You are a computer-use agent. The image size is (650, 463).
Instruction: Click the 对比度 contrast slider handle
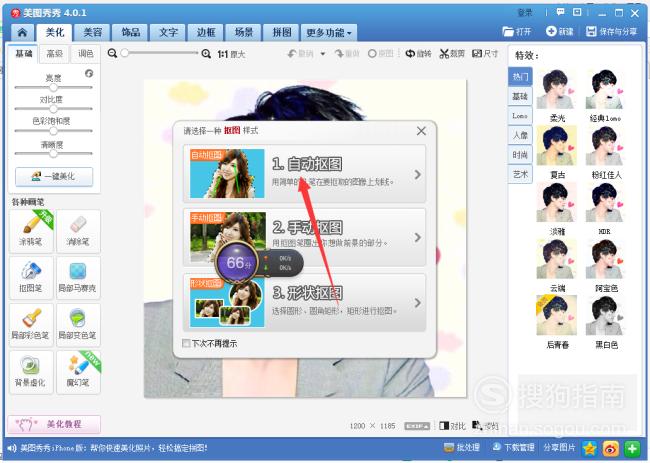tap(53, 109)
